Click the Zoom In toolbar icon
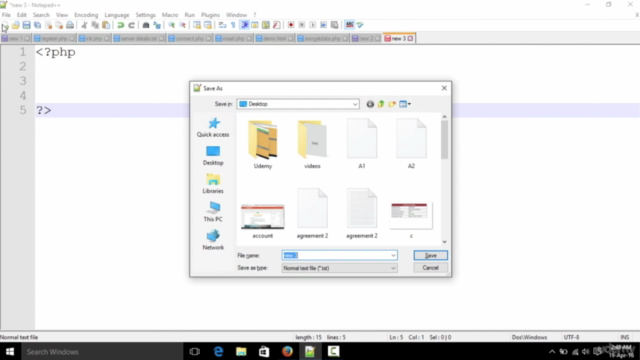The width and height of the screenshot is (640, 360). click(x=171, y=25)
